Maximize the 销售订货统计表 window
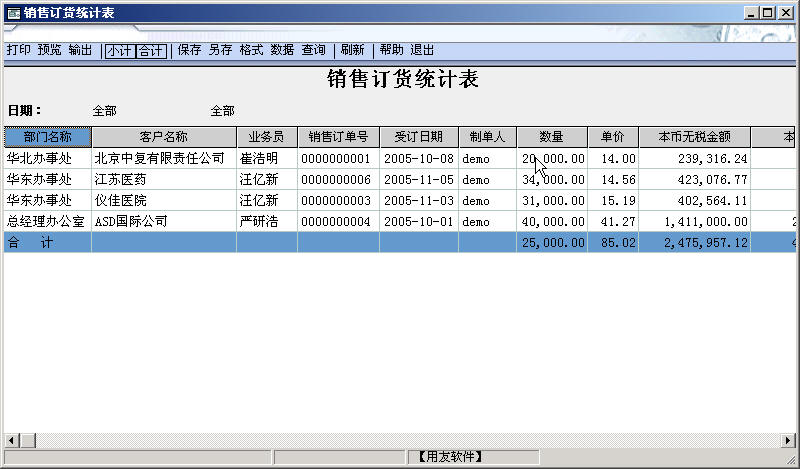Screen dimensions: 800x469 (x=767, y=13)
